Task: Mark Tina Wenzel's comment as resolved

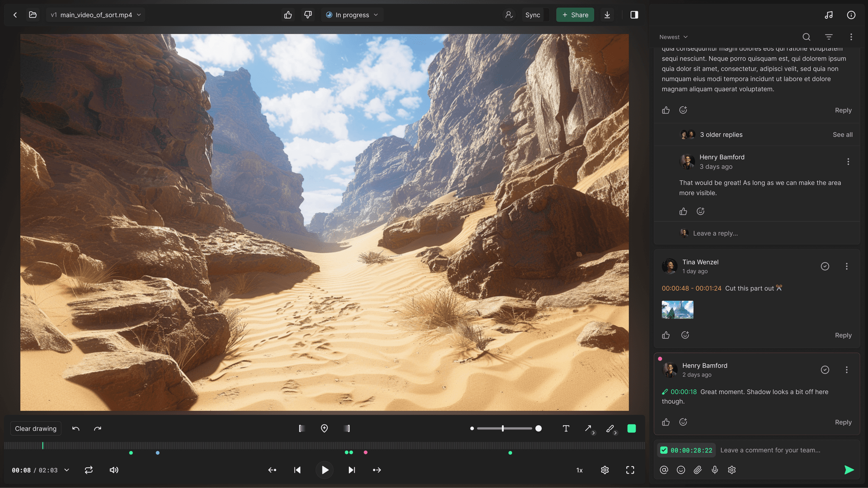Action: coord(825,266)
